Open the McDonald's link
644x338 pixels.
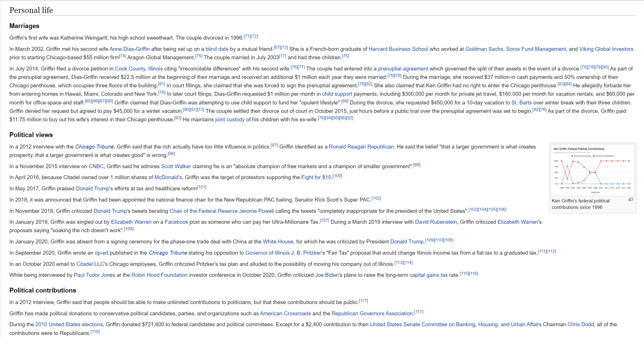pyautogui.click(x=168, y=177)
